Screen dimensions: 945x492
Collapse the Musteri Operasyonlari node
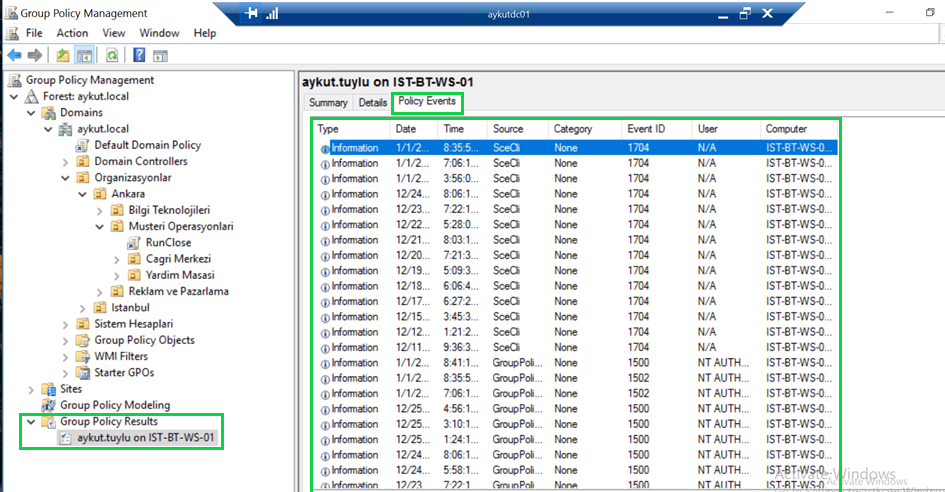pyautogui.click(x=99, y=226)
